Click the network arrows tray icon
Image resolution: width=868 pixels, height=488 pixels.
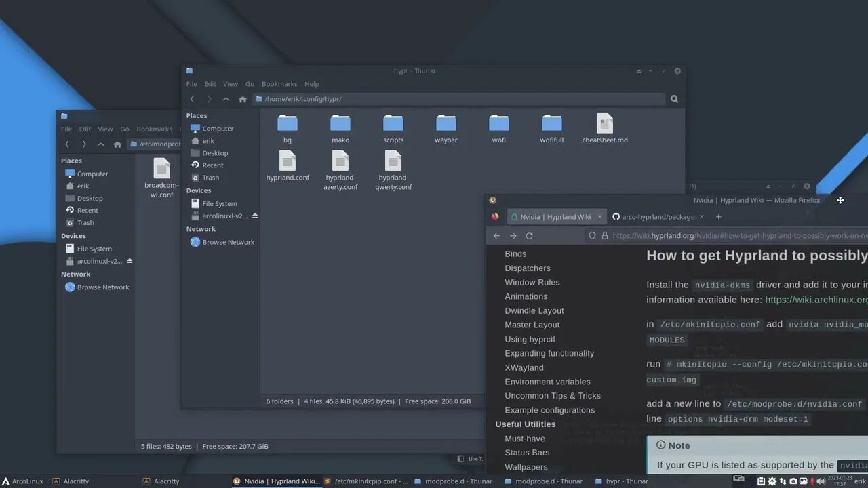[x=783, y=481]
